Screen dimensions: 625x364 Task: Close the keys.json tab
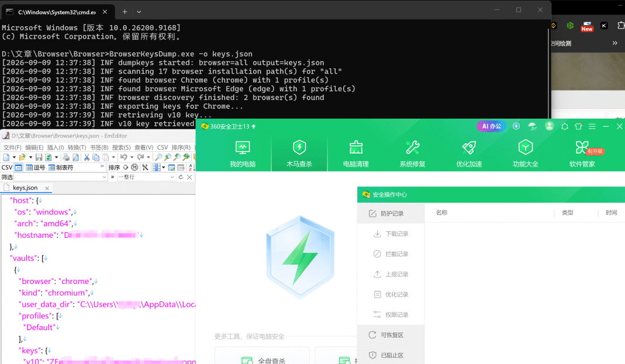[x=47, y=188]
